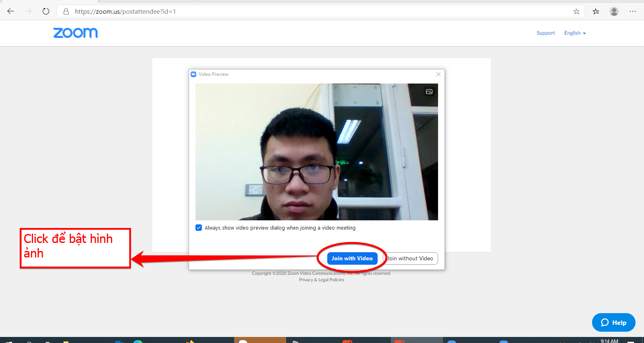Image resolution: width=644 pixels, height=343 pixels.
Task: Open the browser profile avatar
Action: [x=614, y=11]
